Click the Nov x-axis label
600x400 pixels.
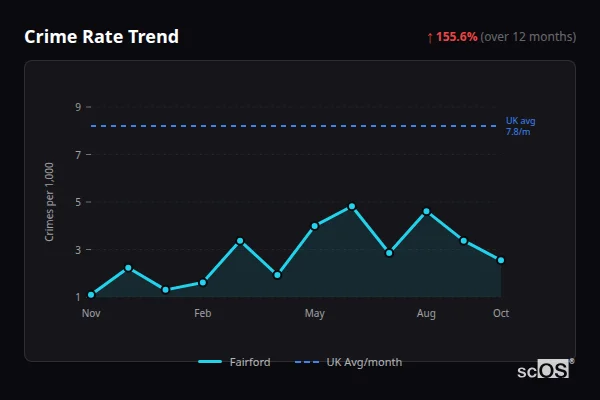[x=91, y=313]
